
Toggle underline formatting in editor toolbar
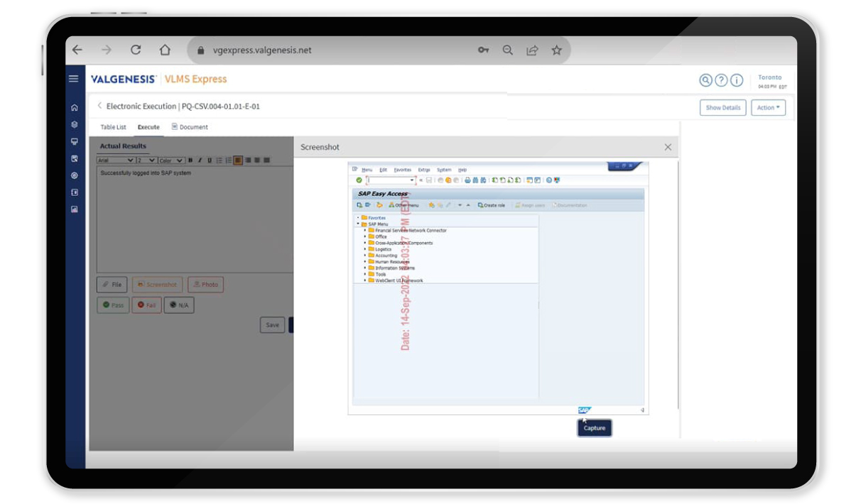[x=209, y=160]
